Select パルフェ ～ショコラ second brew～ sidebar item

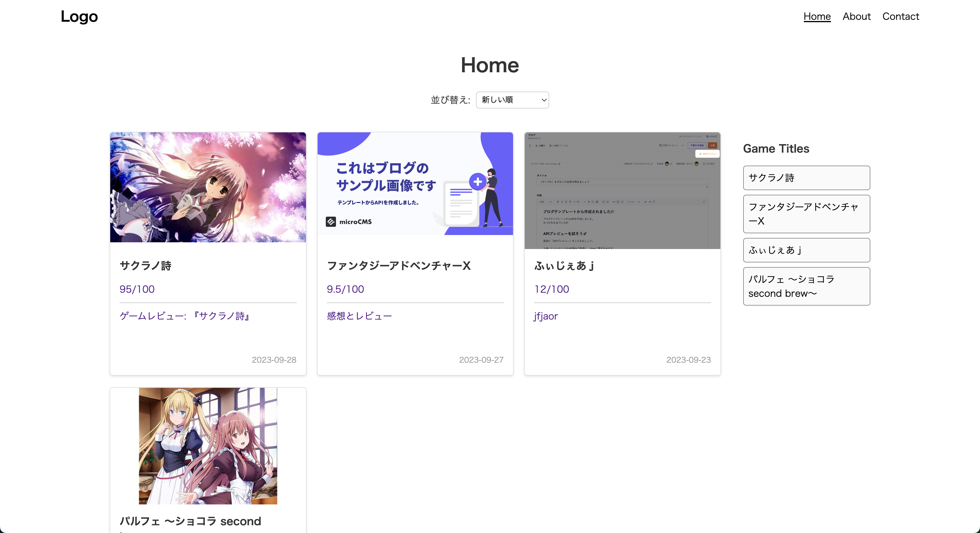(806, 286)
